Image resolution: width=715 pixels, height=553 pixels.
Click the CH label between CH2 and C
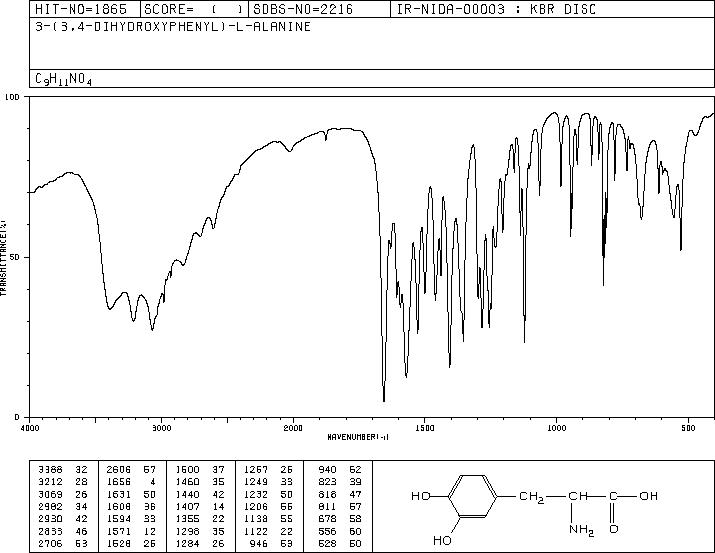click(x=578, y=496)
